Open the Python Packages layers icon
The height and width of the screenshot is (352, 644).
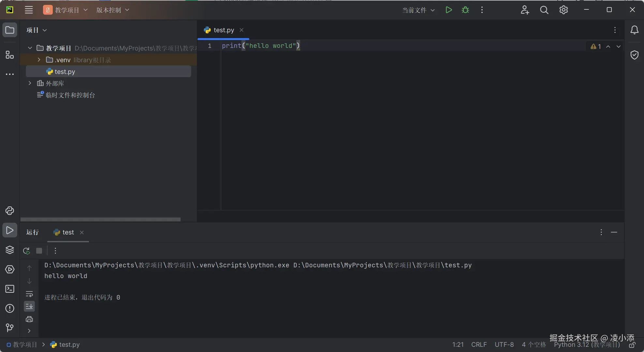tap(10, 250)
